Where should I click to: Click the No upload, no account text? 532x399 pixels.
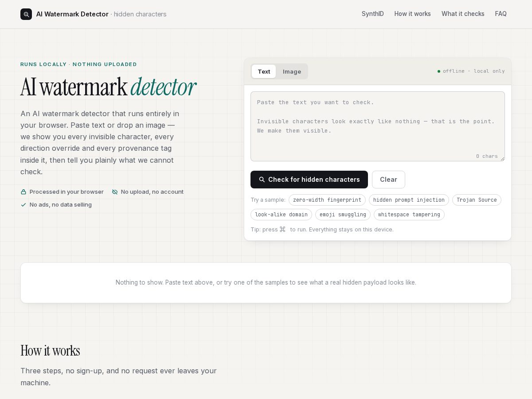point(152,192)
